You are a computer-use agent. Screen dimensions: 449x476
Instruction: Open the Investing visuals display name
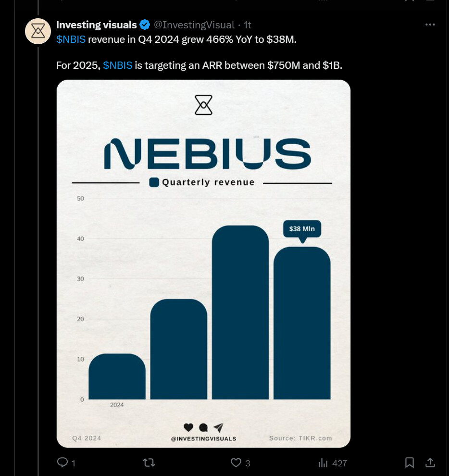coord(96,25)
